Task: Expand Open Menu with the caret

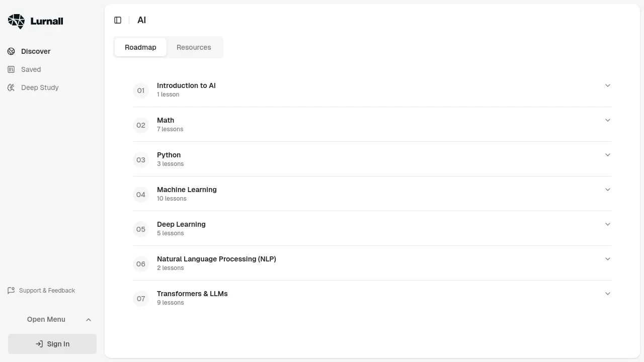Action: (89, 320)
